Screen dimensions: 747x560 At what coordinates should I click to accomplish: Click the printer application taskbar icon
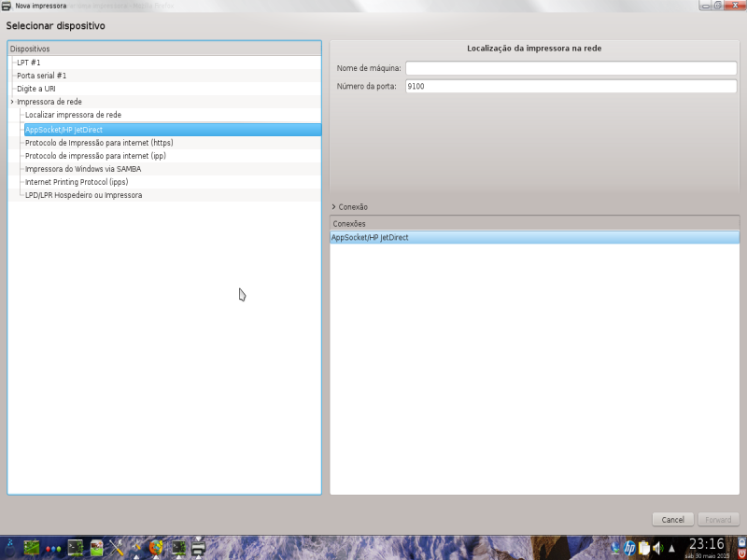tap(198, 548)
